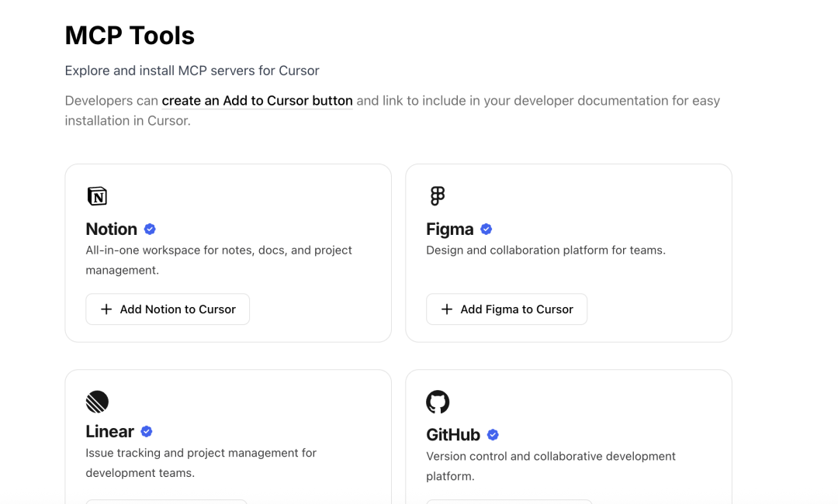Click the Linear card title
The width and height of the screenshot is (838, 504).
109,431
